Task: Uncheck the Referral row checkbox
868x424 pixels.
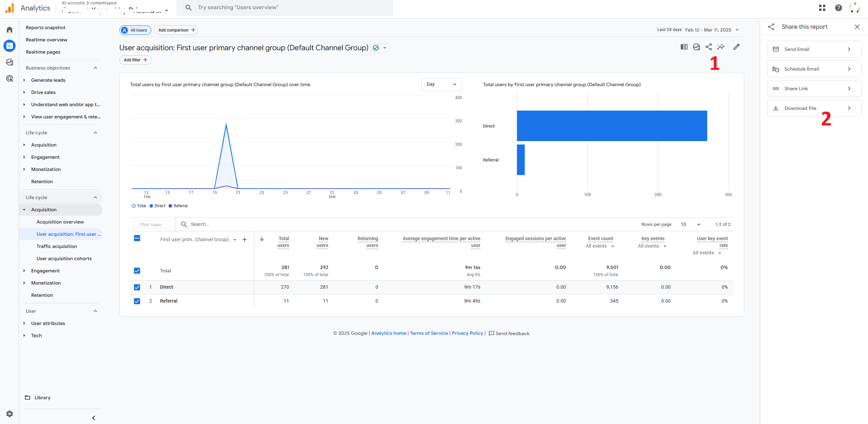Action: (137, 301)
